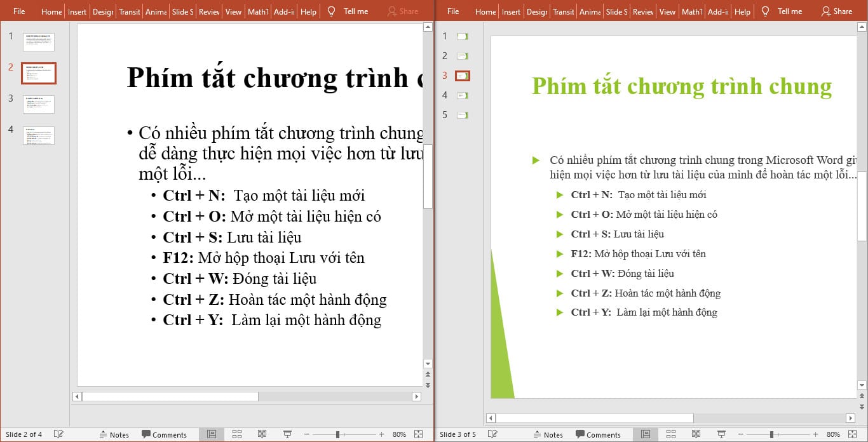868x442 pixels.
Task: Click the 80% zoom level on left status bar
Action: [399, 434]
